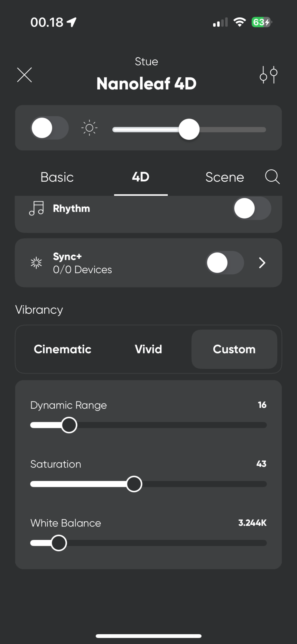The image size is (297, 644).
Task: Tap the Wi-Fi status icon
Action: 239,22
